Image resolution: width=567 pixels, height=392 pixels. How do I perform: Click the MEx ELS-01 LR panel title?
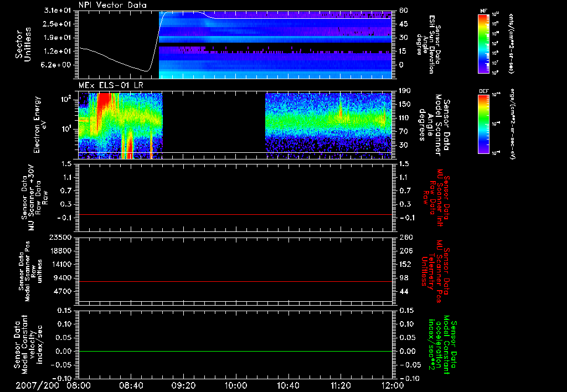(x=111, y=85)
